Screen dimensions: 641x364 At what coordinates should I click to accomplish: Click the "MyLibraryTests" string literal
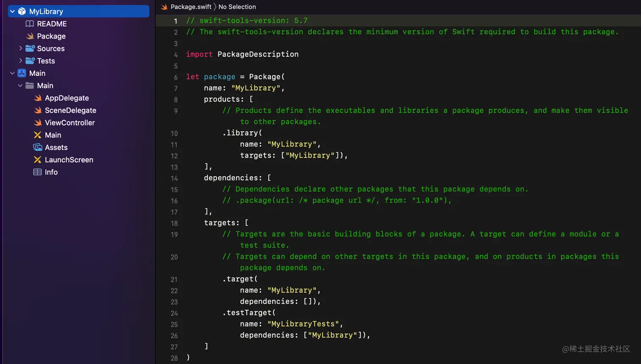(303, 324)
